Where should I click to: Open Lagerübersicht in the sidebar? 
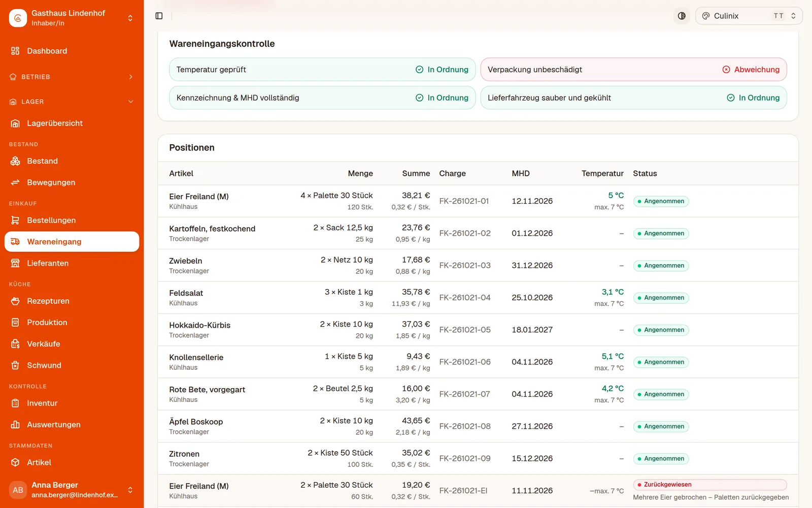(72, 123)
